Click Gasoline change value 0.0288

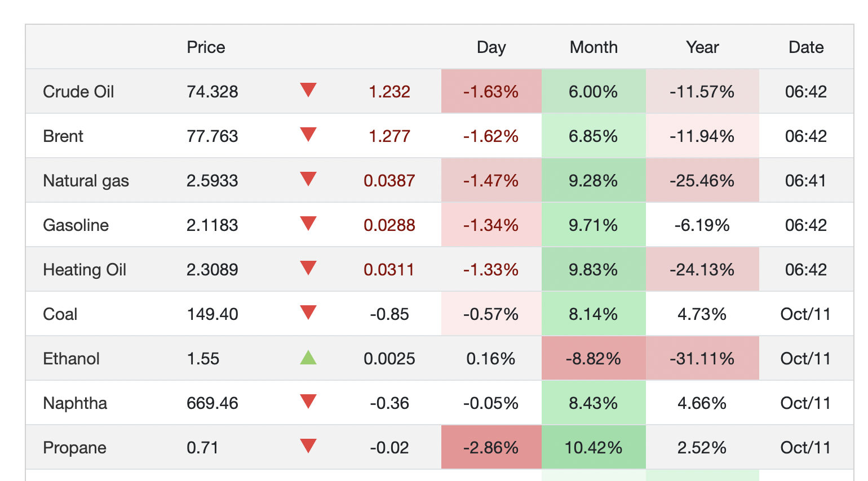(389, 225)
